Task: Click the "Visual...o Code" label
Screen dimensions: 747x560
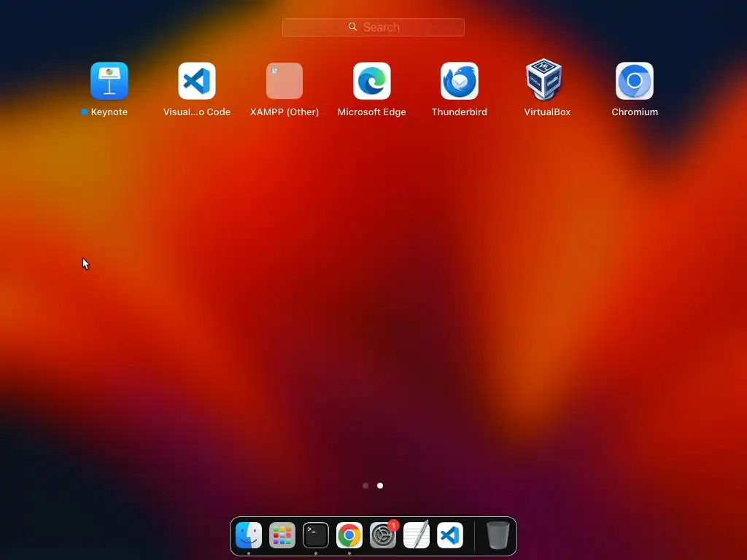Action: coord(197,112)
